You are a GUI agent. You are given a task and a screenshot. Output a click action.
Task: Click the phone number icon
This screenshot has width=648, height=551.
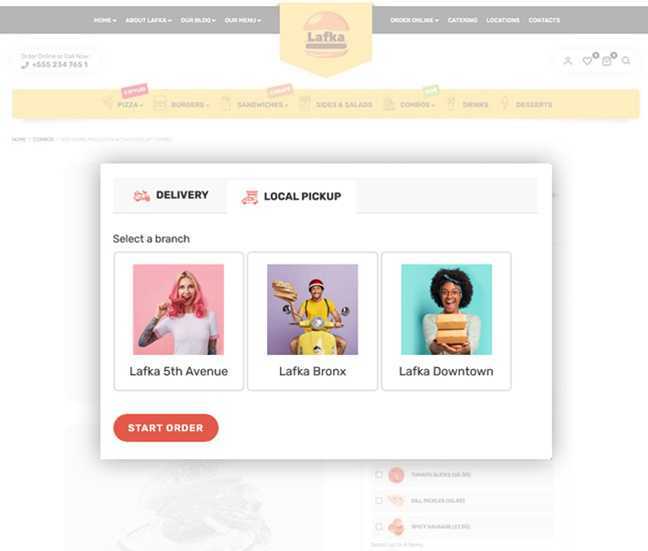pyautogui.click(x=25, y=65)
